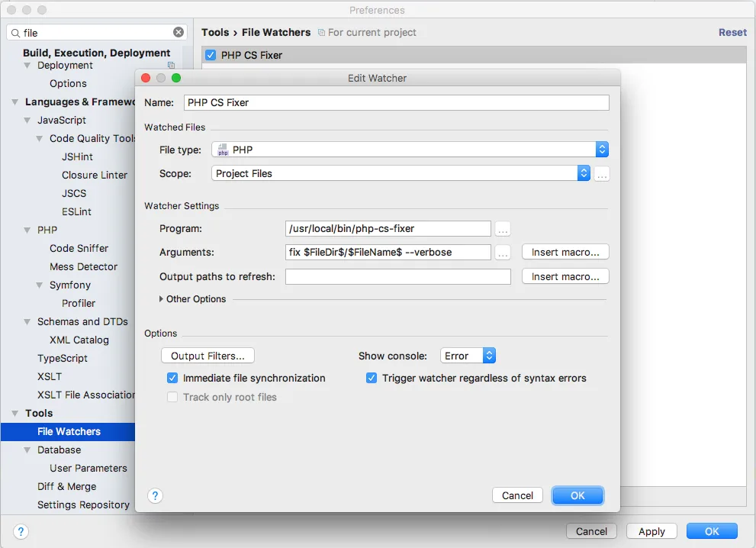Click Insert macro button for Output paths

[565, 276]
